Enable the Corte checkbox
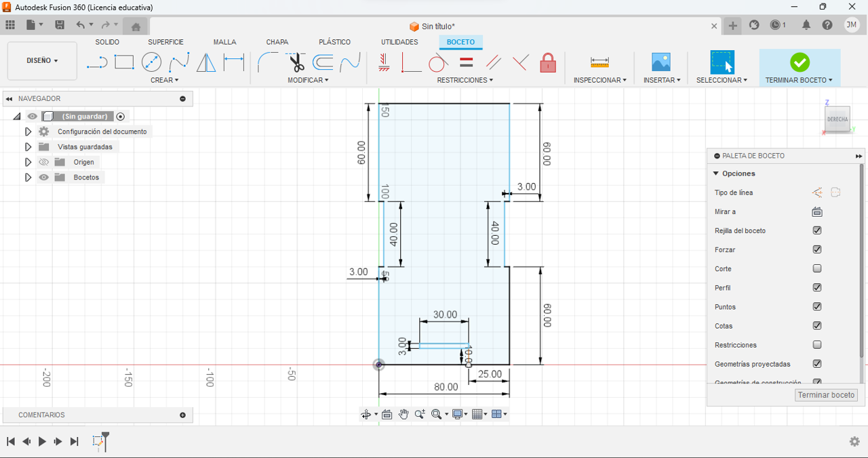 817,268
